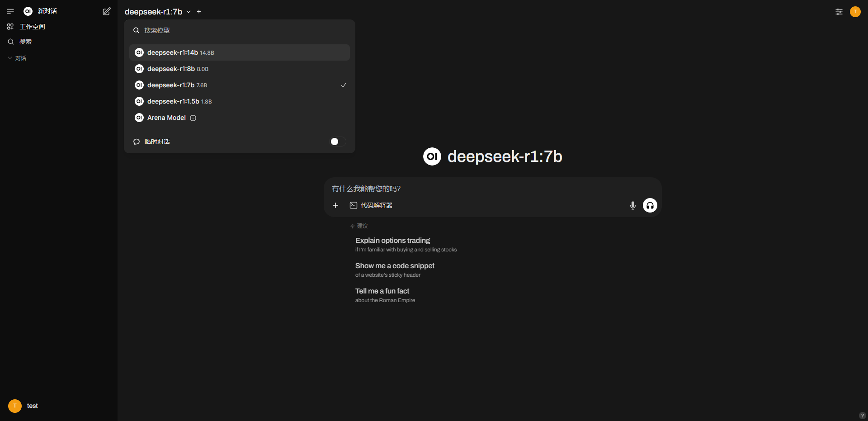The width and height of the screenshot is (868, 421).
Task: Collapse the 对话 chats section
Action: [x=17, y=58]
